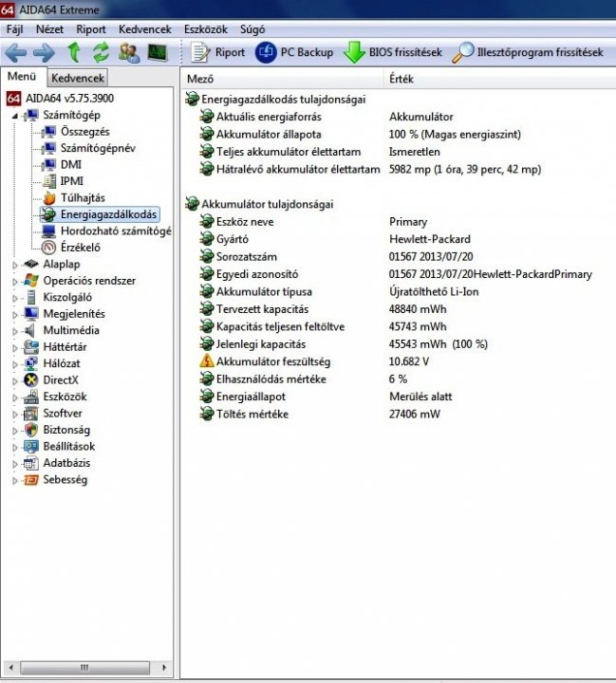The image size is (616, 683).
Task: Open the Nézet menu
Action: point(49,29)
